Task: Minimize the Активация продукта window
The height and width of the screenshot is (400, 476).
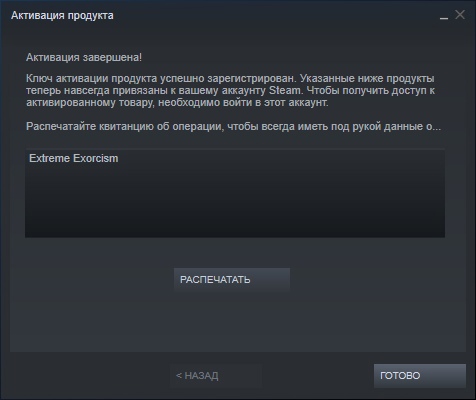Action: [x=444, y=16]
